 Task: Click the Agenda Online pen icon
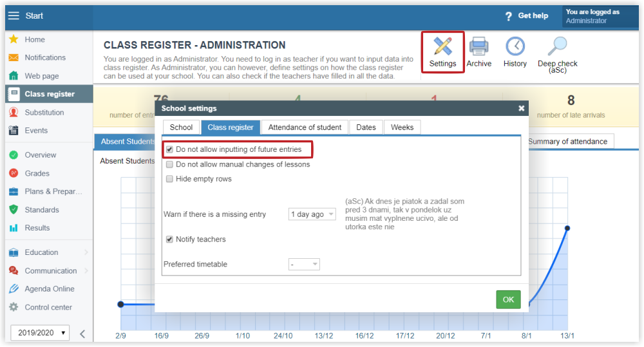(14, 288)
